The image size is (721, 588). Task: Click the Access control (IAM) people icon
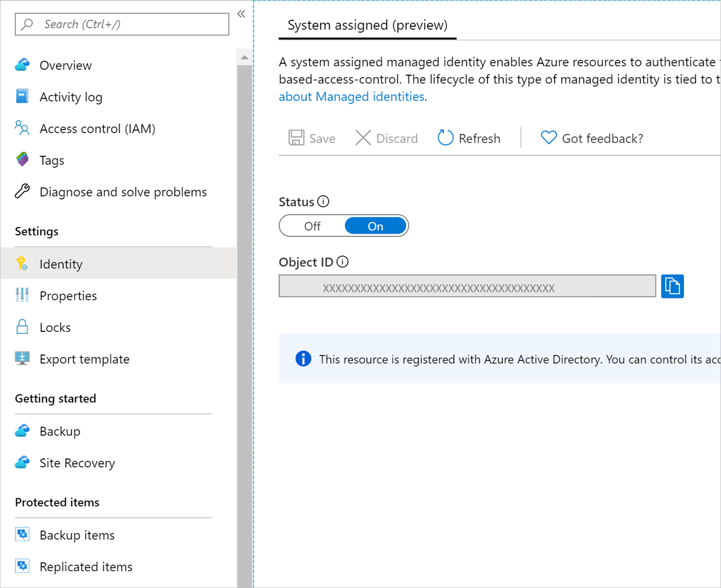pos(22,128)
